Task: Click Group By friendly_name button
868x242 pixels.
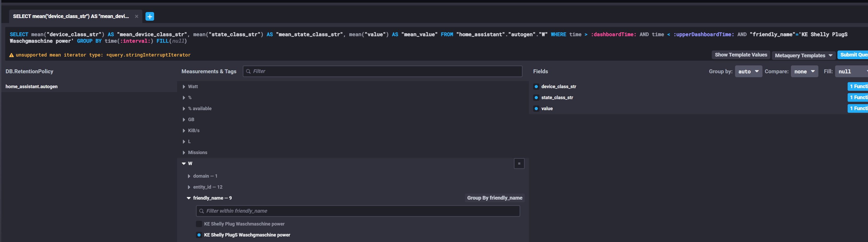Action: (x=494, y=198)
